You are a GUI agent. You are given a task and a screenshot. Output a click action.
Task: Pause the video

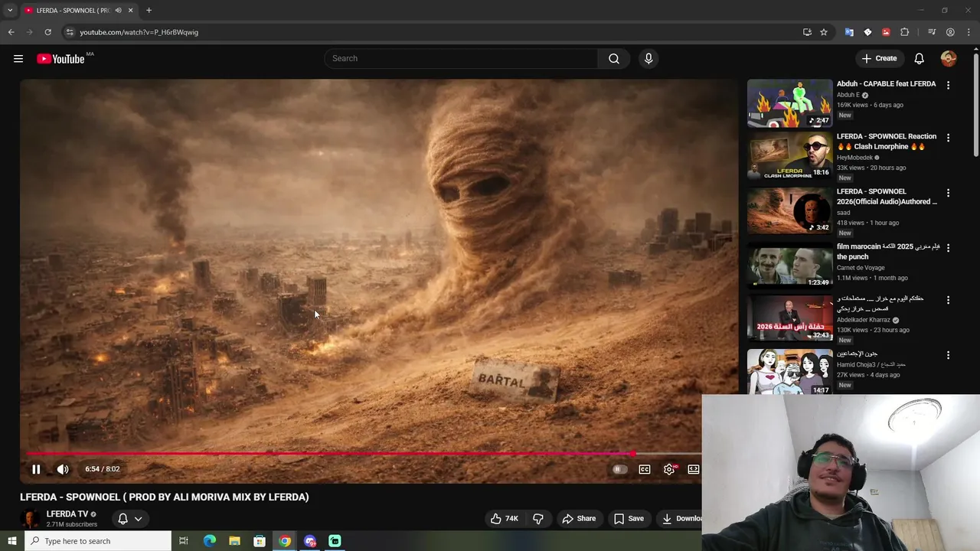pyautogui.click(x=36, y=469)
